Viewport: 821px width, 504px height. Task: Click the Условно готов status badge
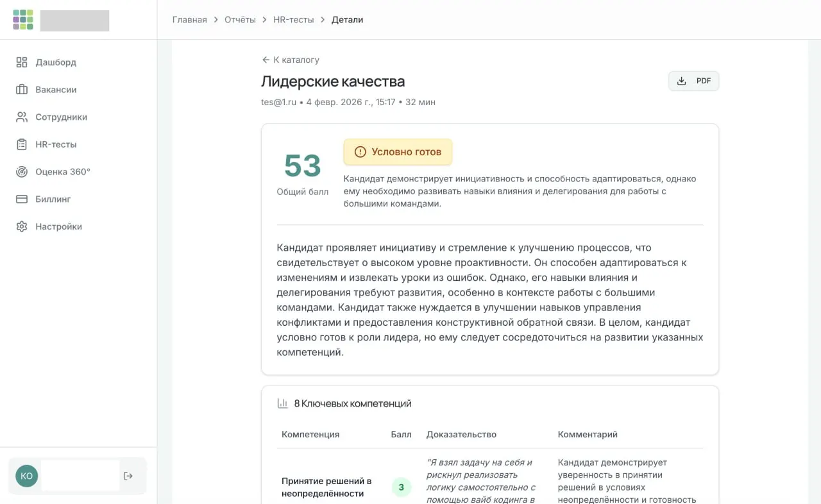tap(398, 152)
